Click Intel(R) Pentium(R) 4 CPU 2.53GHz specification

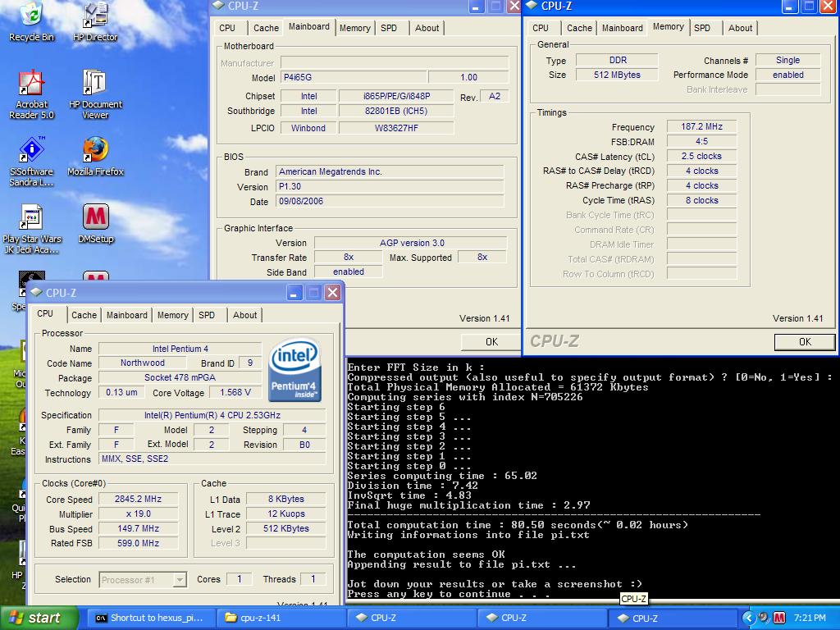pyautogui.click(x=212, y=415)
